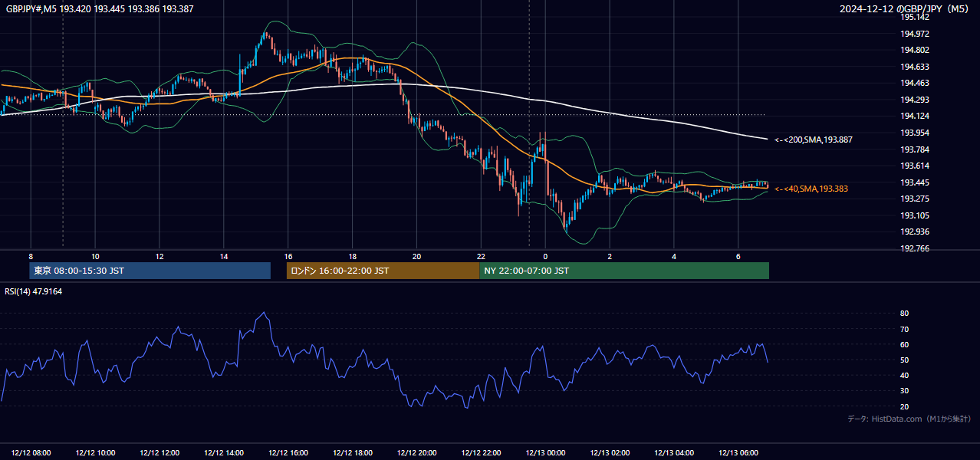Click the 12/12 16:00 timestamp label
The width and height of the screenshot is (980, 460).
[288, 453]
